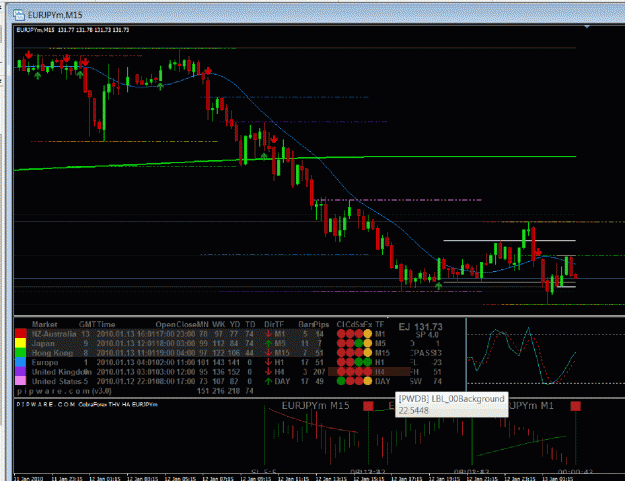This screenshot has height=481, width=625.
Task: Click the green buy arrow at the chart low
Action: (x=439, y=286)
